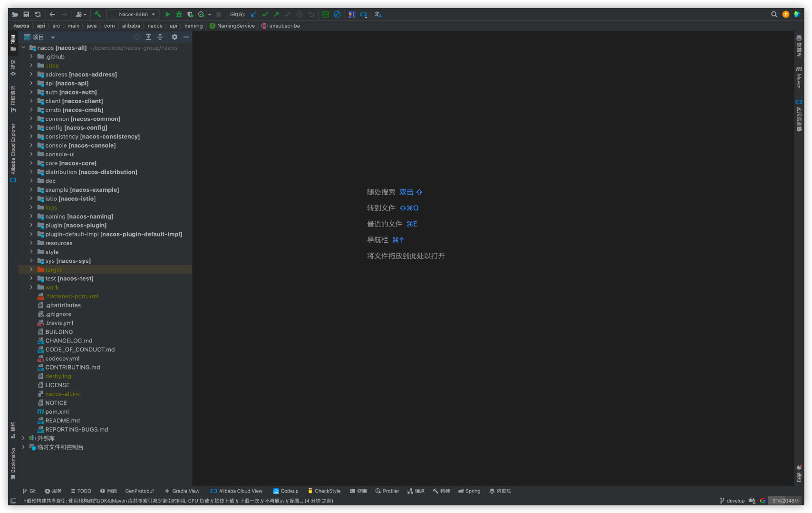Screen dimensions: 812x513
Task: Click the indexing download message in status bar
Action: (x=177, y=501)
